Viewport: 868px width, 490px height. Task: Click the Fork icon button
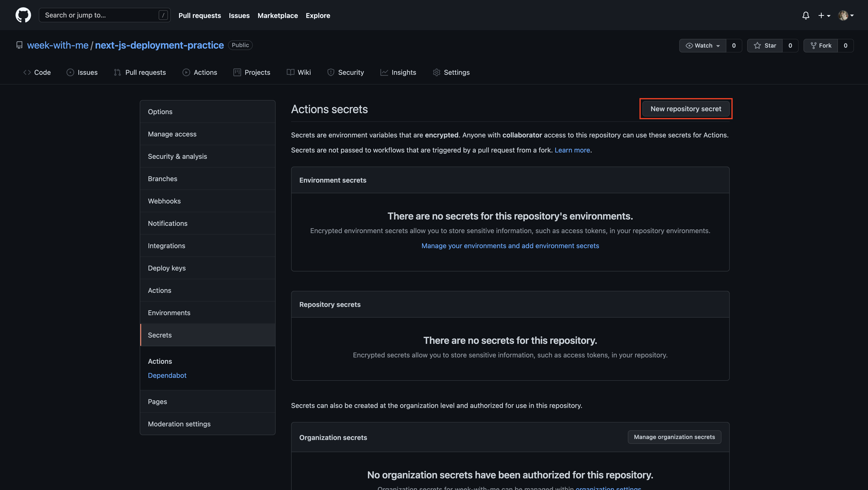(821, 45)
